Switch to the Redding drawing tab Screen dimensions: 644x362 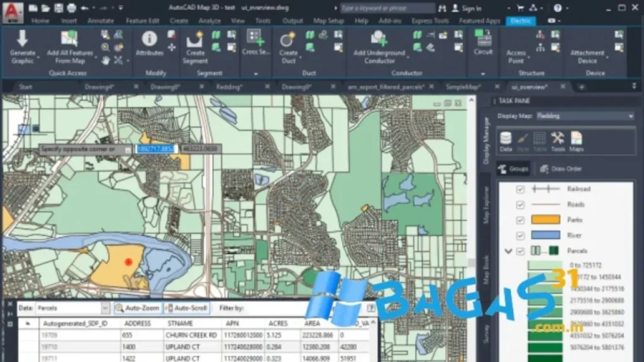click(229, 87)
